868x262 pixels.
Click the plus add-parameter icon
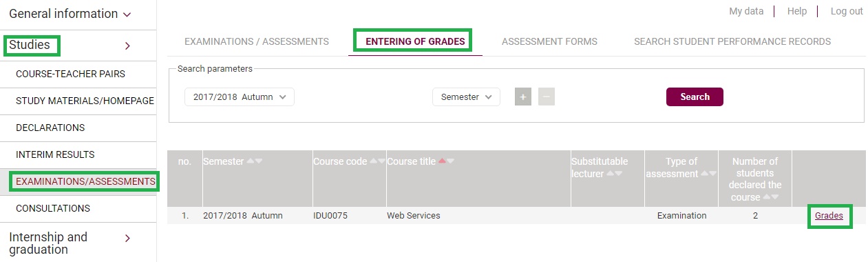[523, 97]
